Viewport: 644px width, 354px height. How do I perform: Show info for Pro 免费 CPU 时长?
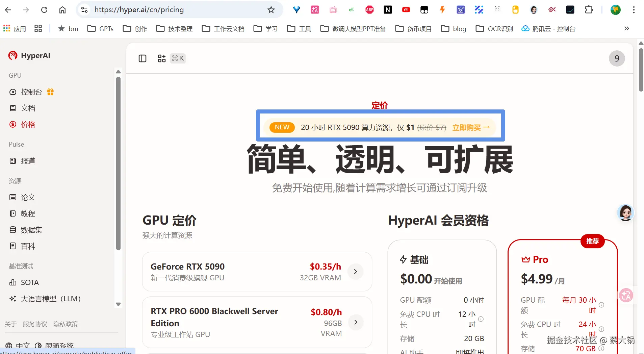click(x=601, y=329)
